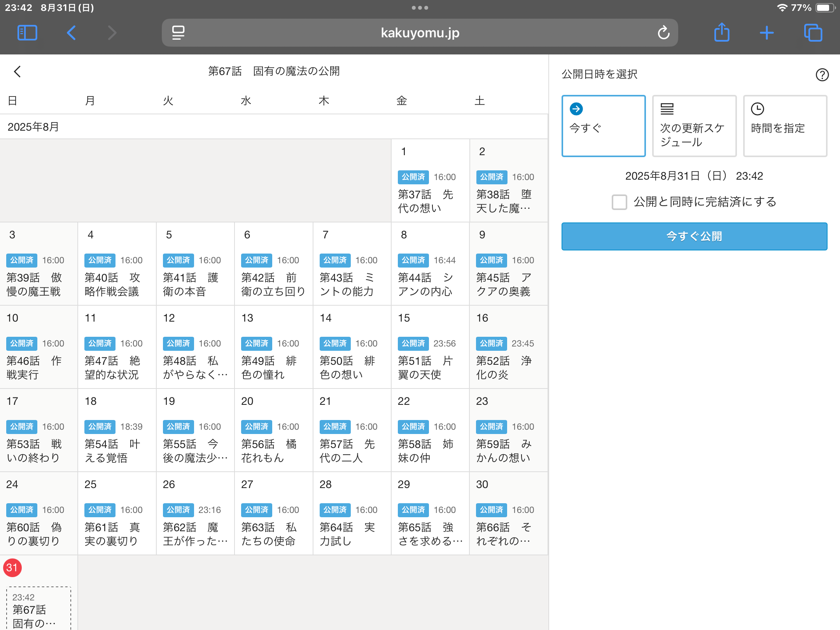Select 次の更新スケジュール option
The width and height of the screenshot is (840, 630).
694,126
